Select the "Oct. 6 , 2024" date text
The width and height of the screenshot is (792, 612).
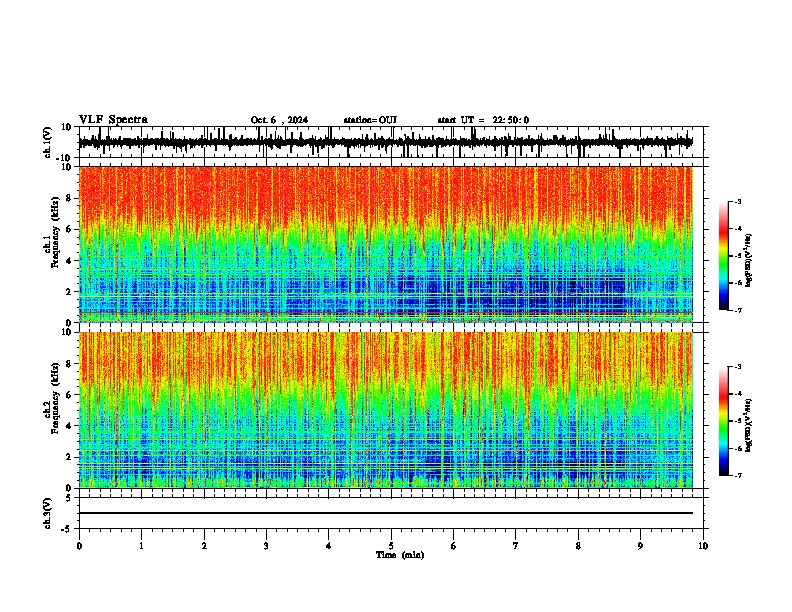point(279,120)
